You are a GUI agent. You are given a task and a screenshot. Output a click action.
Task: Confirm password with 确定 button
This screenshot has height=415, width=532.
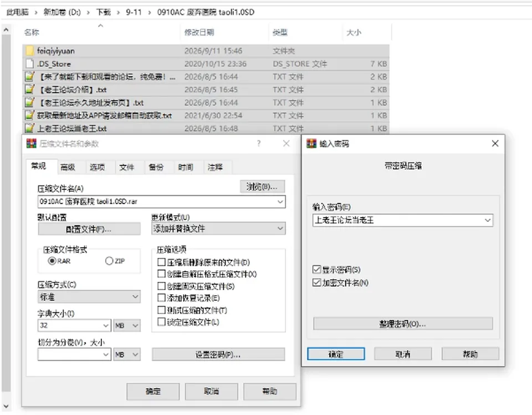[x=336, y=354]
